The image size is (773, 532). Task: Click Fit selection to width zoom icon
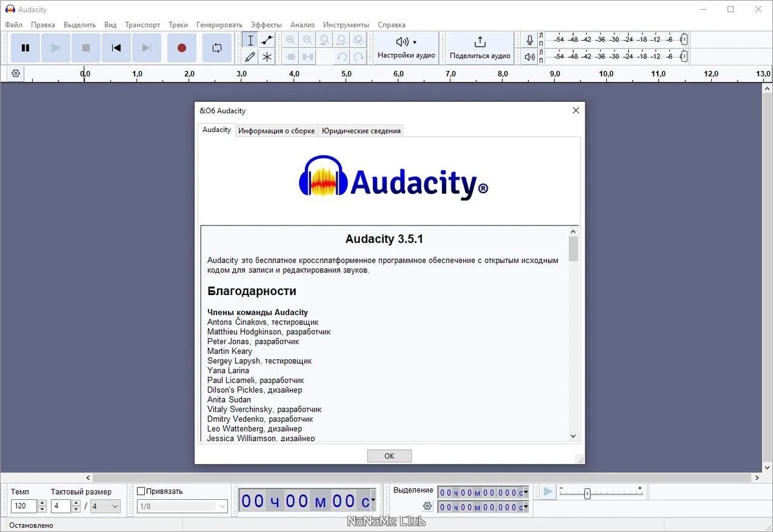click(x=325, y=40)
